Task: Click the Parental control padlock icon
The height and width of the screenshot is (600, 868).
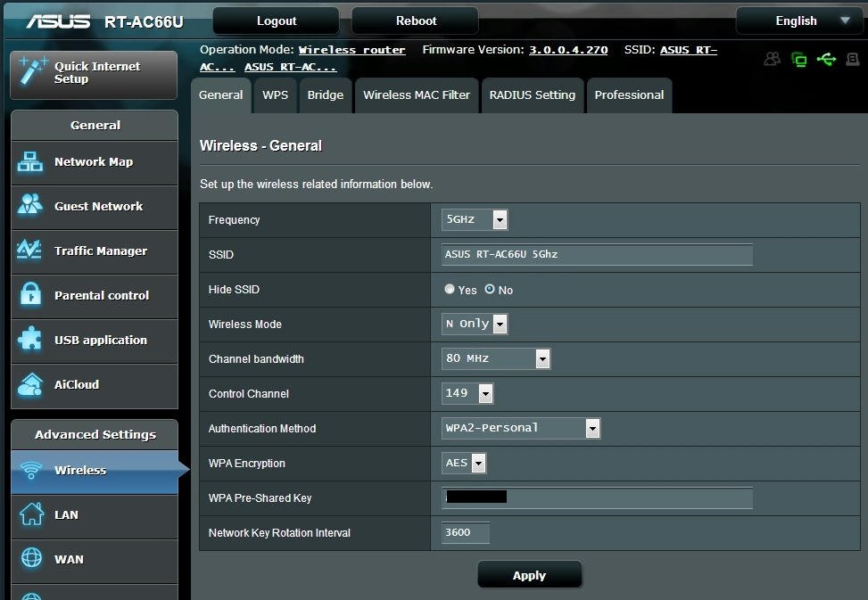Action: tap(30, 293)
